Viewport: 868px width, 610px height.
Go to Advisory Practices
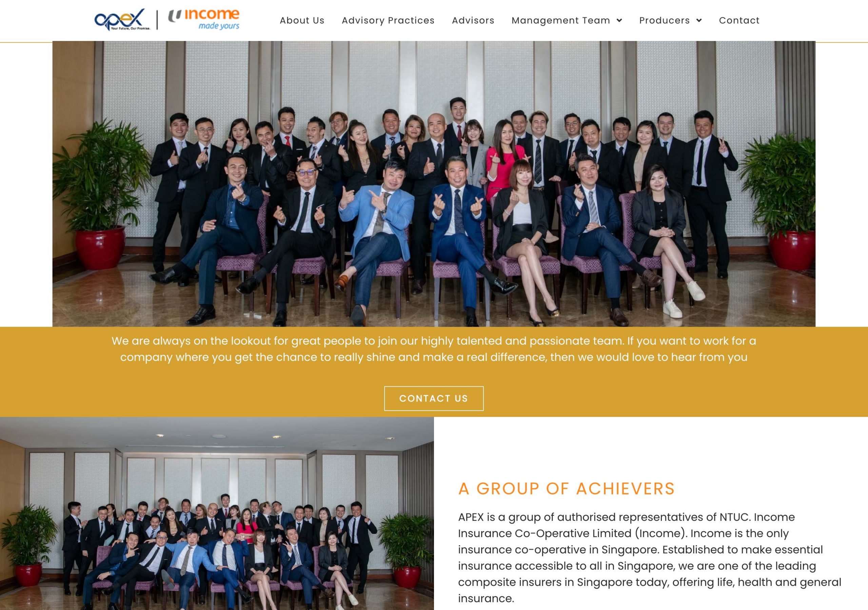pos(388,20)
